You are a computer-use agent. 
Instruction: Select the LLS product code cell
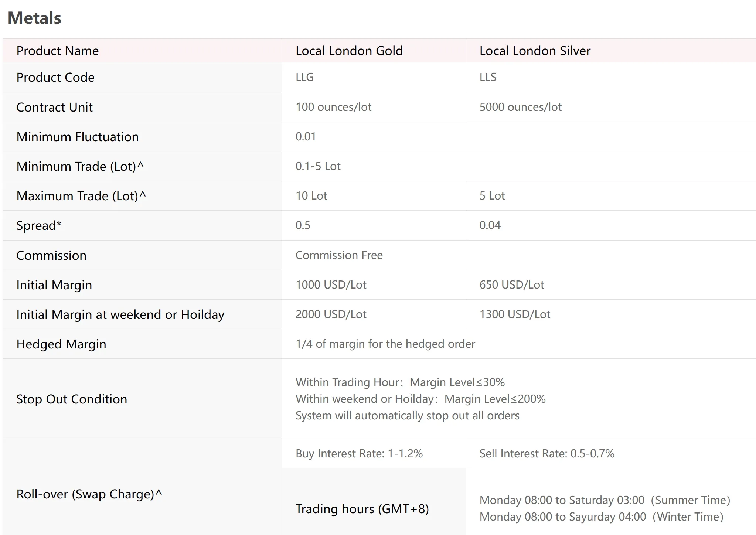point(611,77)
